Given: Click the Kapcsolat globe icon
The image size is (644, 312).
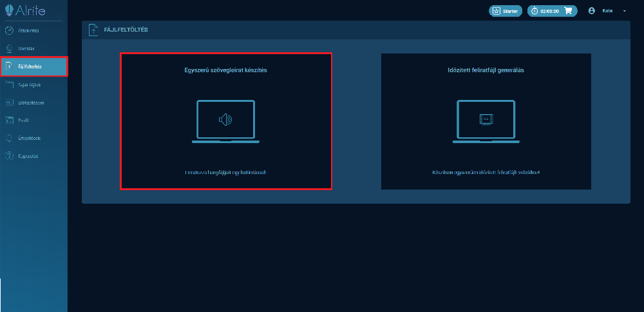Looking at the screenshot, I should [x=9, y=156].
